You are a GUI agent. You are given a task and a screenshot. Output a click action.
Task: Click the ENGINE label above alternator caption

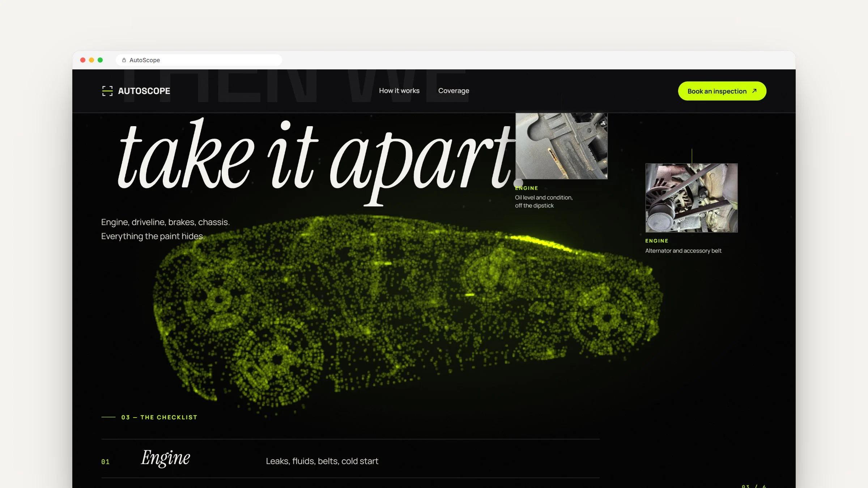click(x=656, y=241)
